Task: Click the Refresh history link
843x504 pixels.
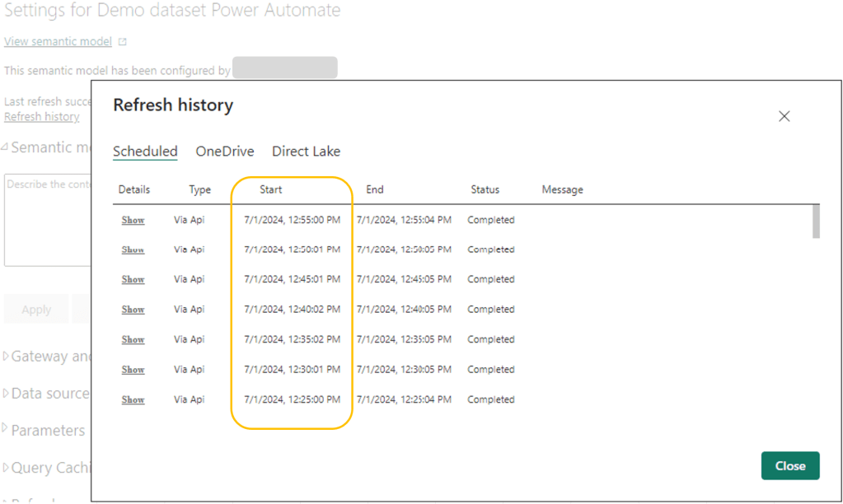Action: tap(41, 117)
